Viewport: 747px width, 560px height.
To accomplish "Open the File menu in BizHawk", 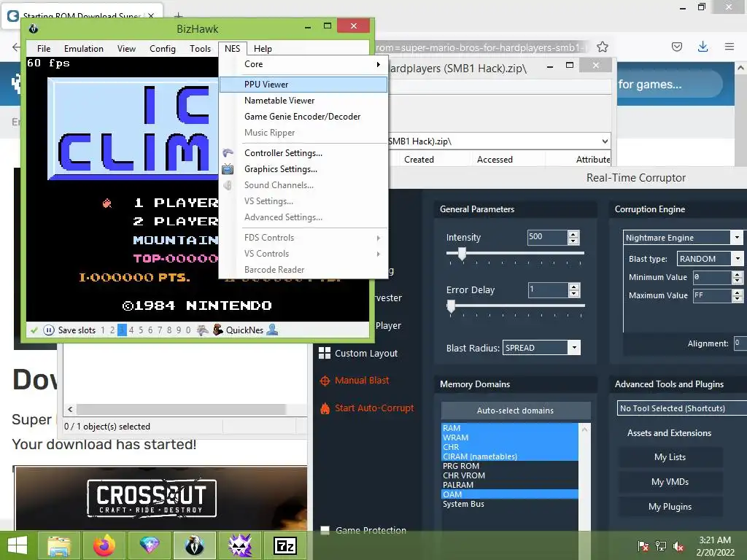I will pyautogui.click(x=44, y=49).
